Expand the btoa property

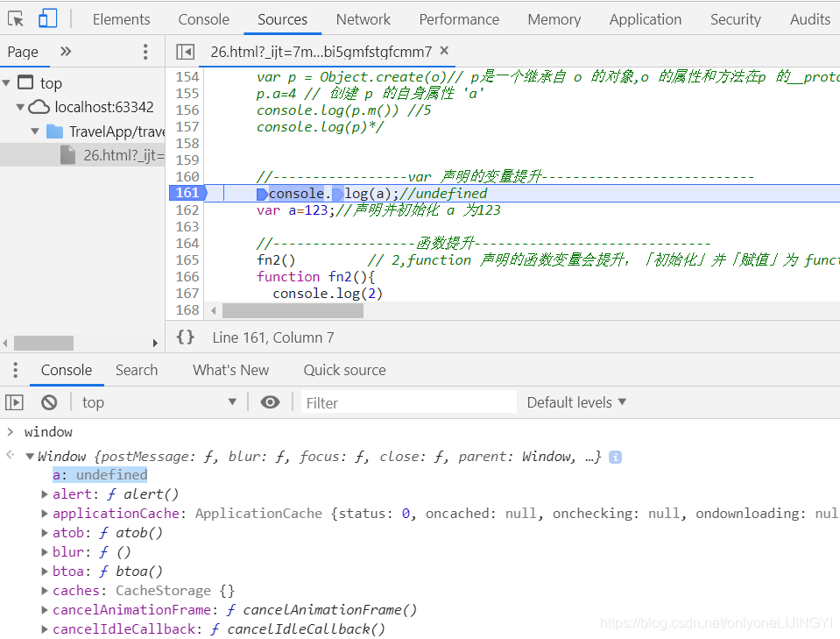point(45,572)
